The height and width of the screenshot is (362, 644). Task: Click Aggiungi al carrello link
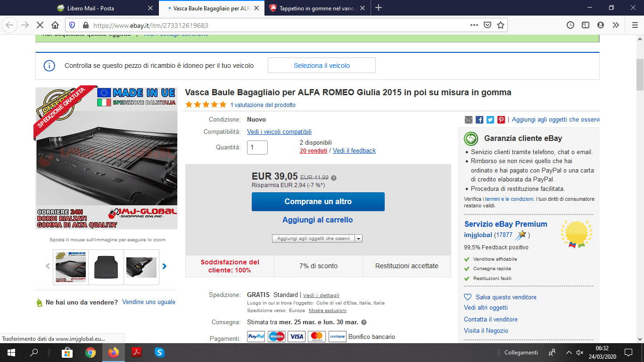click(318, 220)
